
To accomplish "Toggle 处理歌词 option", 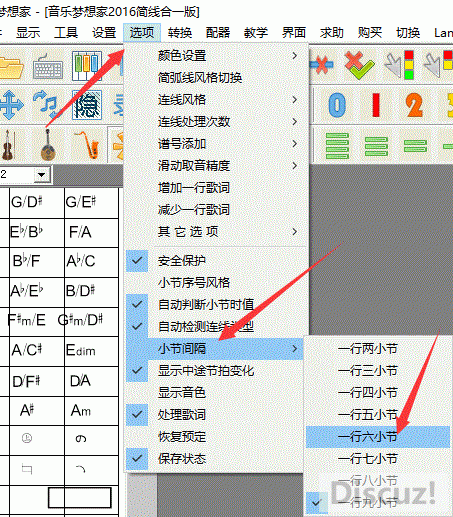I will pyautogui.click(x=215, y=414).
